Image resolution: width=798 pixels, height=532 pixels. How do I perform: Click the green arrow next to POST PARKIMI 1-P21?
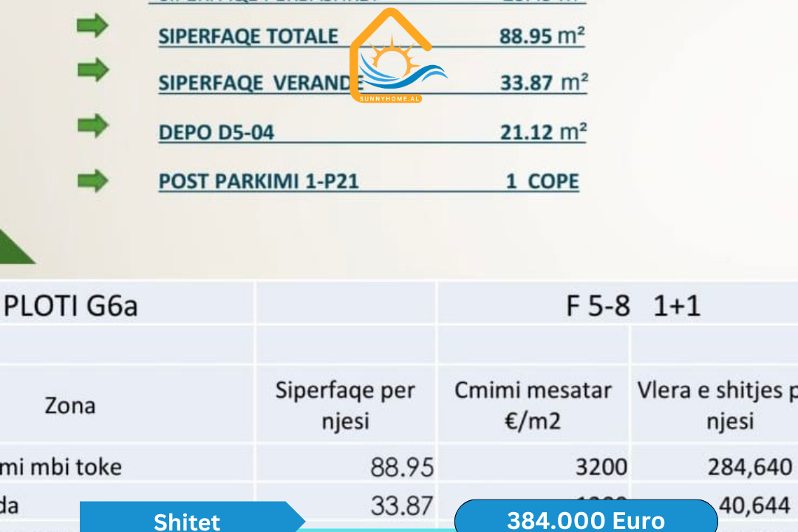92,181
